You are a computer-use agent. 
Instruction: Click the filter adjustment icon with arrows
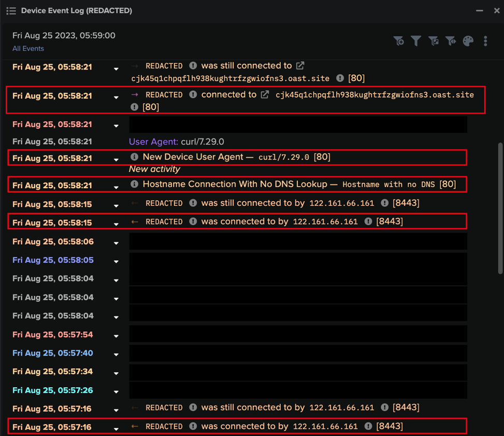(x=451, y=40)
